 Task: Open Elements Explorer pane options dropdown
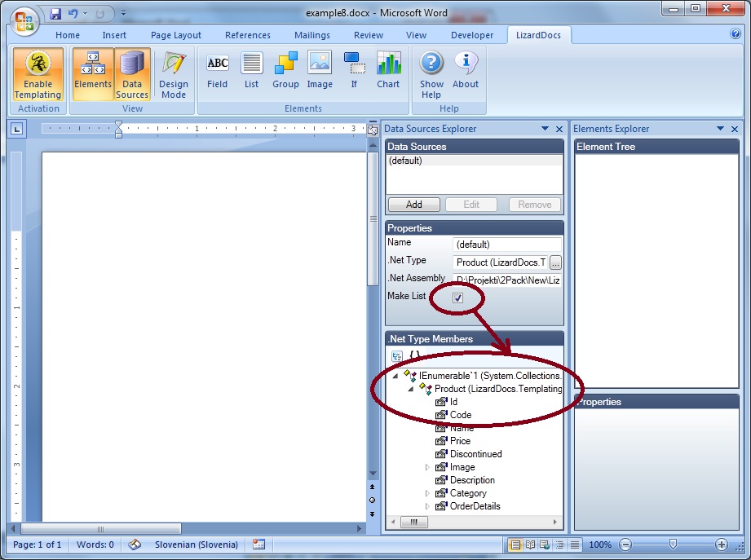720,128
